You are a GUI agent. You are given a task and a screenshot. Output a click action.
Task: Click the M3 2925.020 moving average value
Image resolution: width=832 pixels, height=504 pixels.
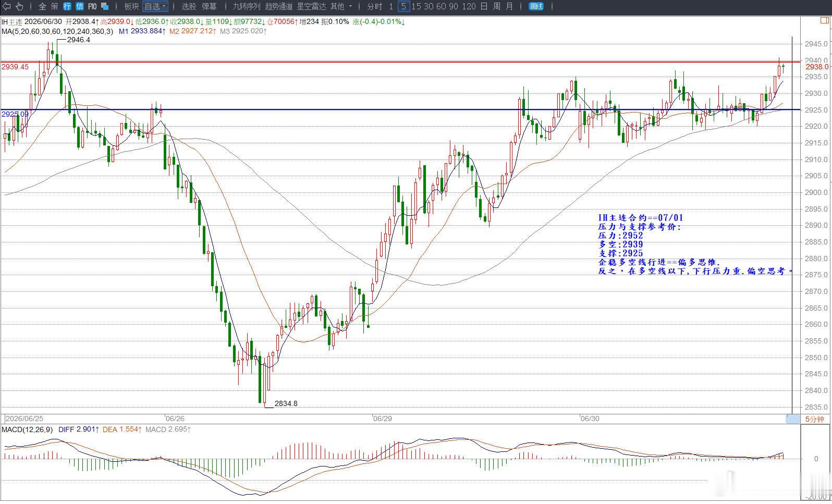[243, 31]
